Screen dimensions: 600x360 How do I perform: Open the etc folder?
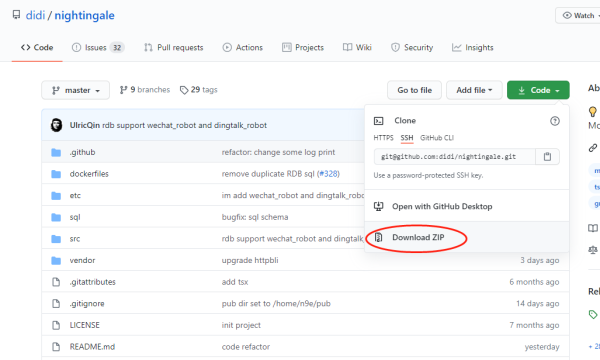click(x=75, y=195)
